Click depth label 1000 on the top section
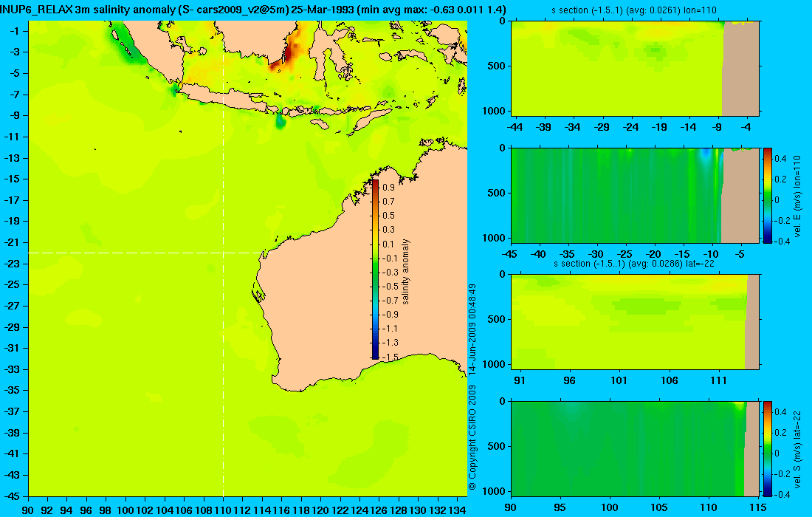Viewport: 812px width, 517px height. click(x=495, y=111)
